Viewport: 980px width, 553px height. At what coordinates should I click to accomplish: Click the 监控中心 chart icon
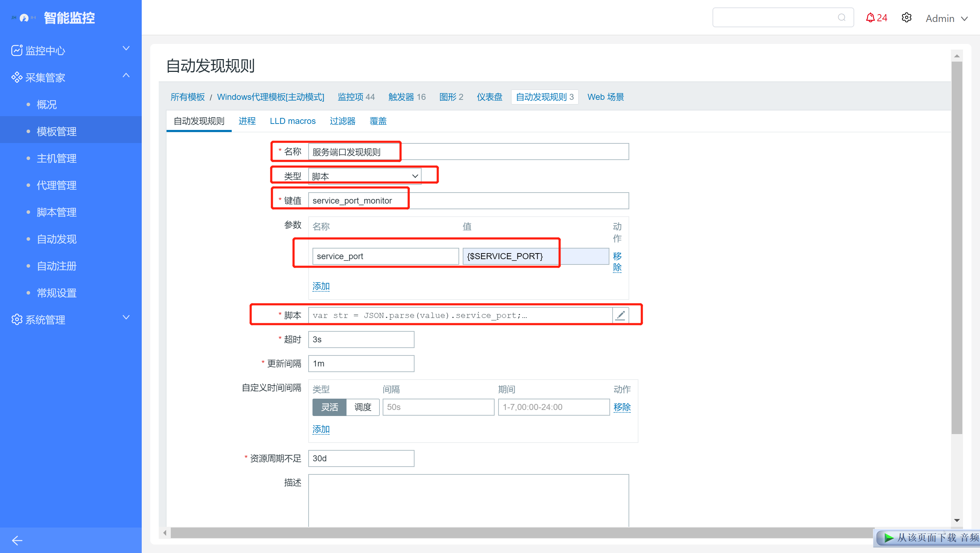(x=17, y=50)
